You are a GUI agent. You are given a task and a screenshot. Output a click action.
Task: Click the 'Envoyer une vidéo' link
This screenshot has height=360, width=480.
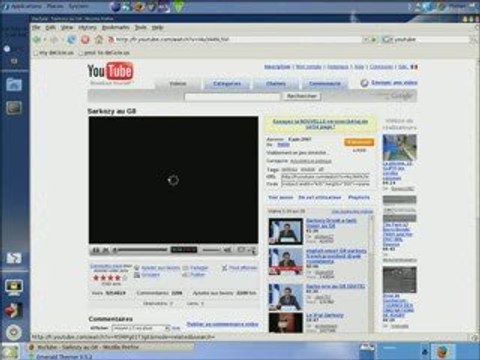[394, 83]
